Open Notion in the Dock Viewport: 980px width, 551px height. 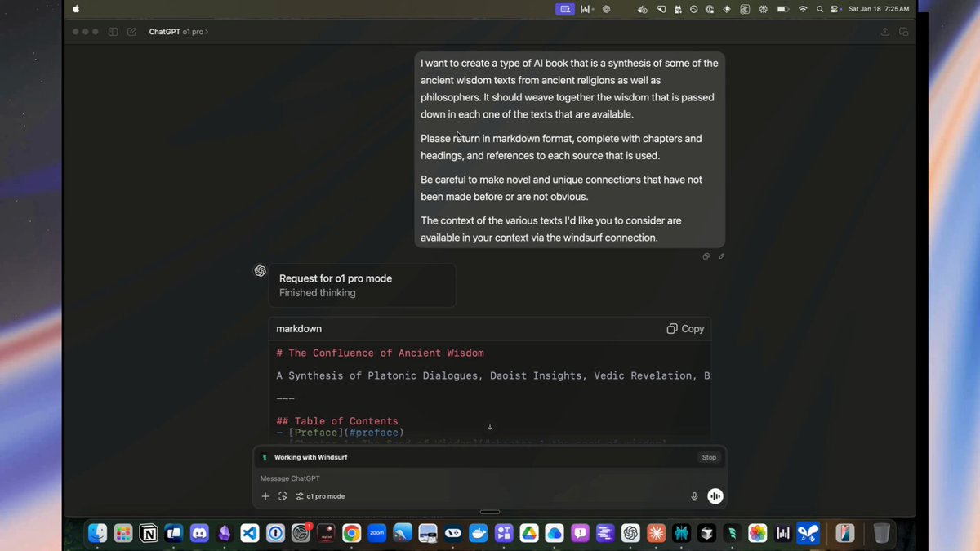149,533
